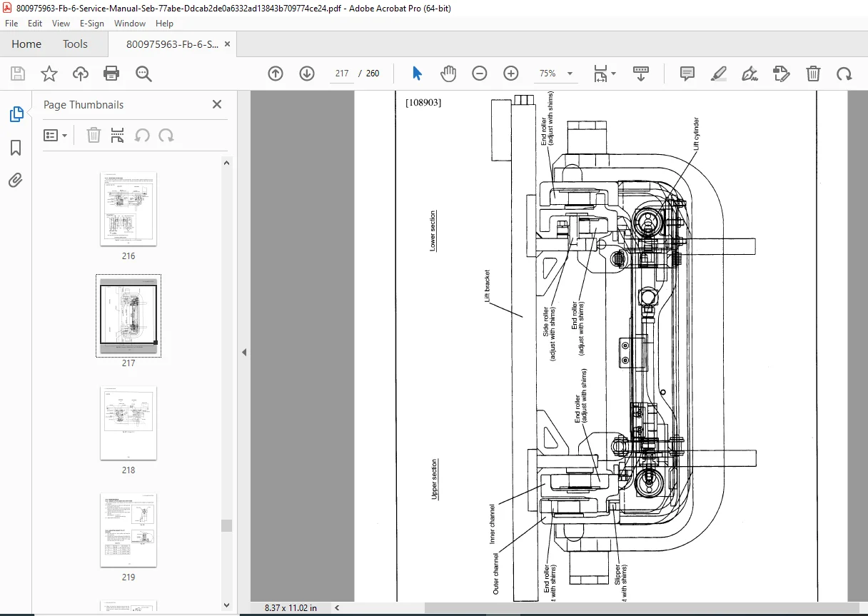This screenshot has width=868, height=616.
Task: Rotate clockwise in thumbnails panel
Action: click(166, 135)
